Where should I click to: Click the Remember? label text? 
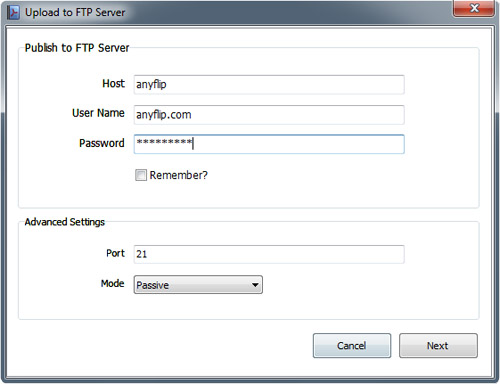point(178,175)
